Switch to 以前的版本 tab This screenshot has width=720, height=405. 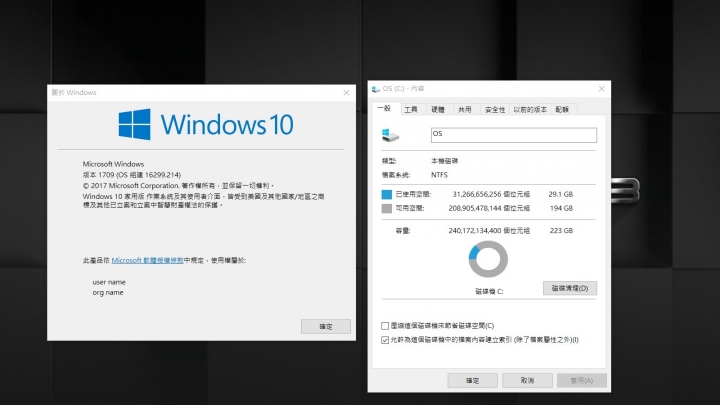(530, 109)
